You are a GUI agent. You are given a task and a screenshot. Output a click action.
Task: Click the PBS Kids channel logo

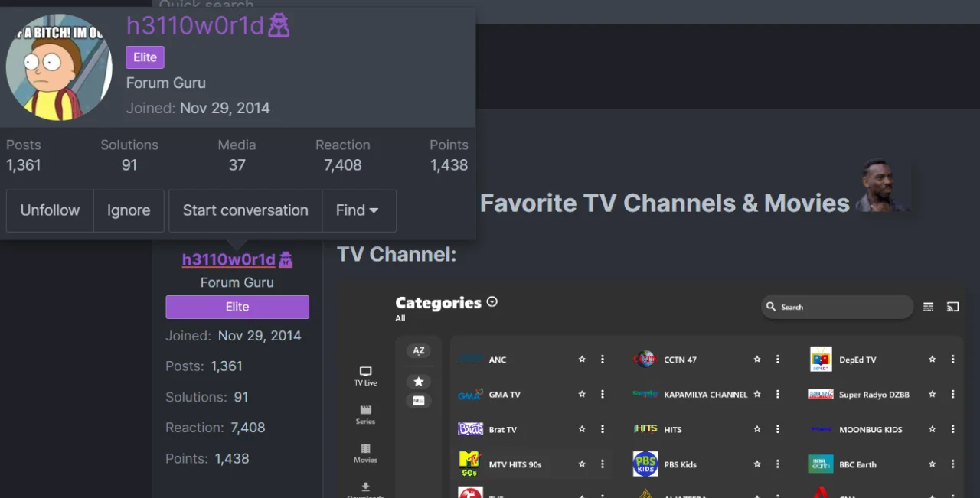point(645,464)
